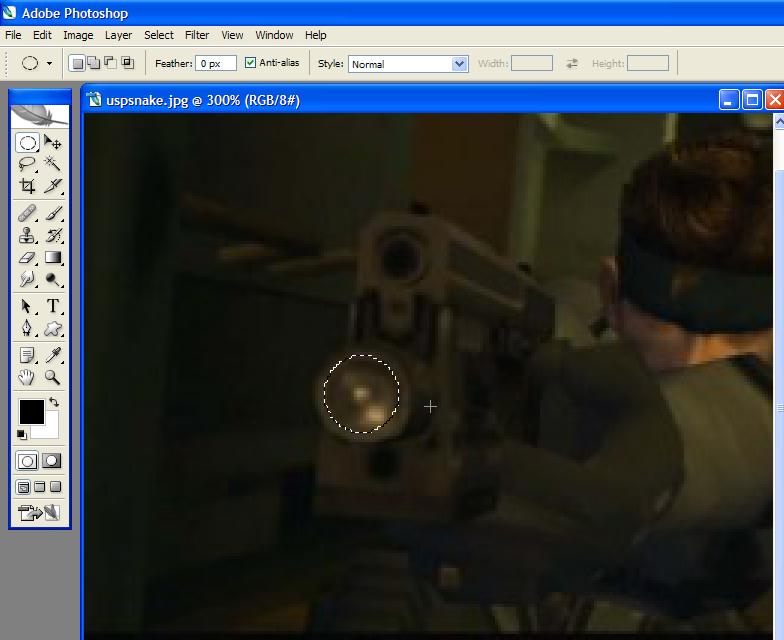
Task: Click the Feather input field
Action: pyautogui.click(x=216, y=63)
